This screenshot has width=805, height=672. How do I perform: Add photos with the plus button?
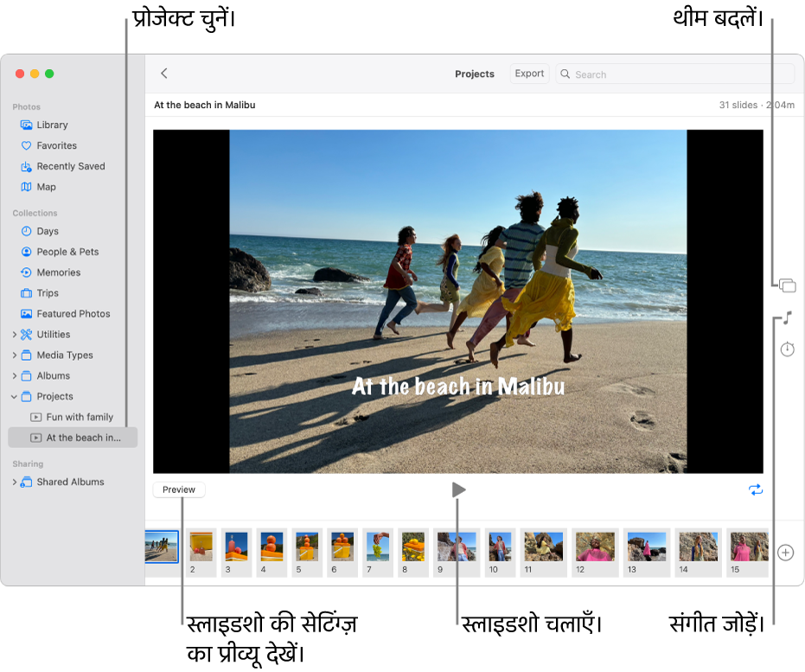[785, 553]
